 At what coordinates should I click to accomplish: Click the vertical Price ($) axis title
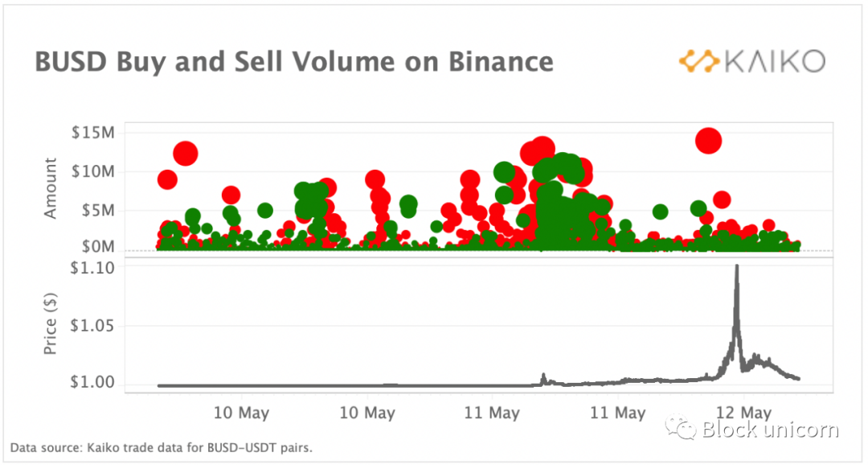pyautogui.click(x=51, y=326)
